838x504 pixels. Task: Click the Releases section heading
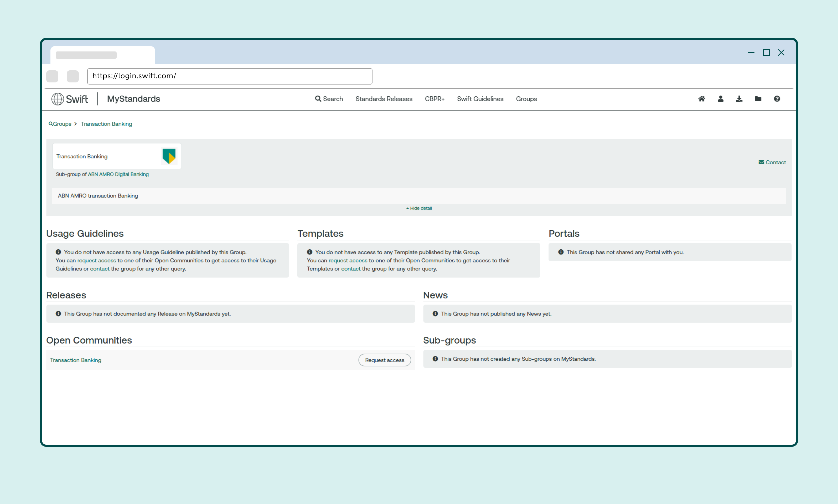click(66, 295)
